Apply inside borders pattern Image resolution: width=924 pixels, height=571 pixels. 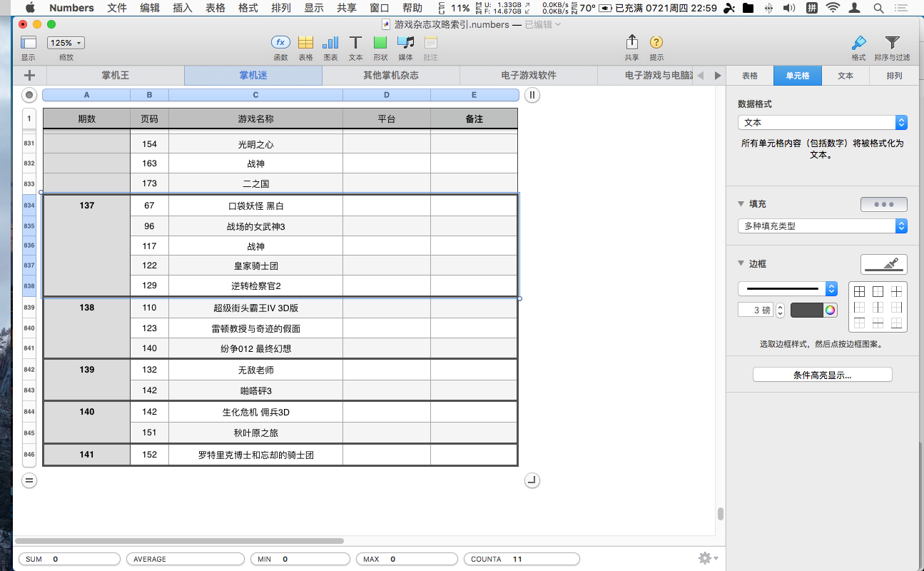click(896, 291)
